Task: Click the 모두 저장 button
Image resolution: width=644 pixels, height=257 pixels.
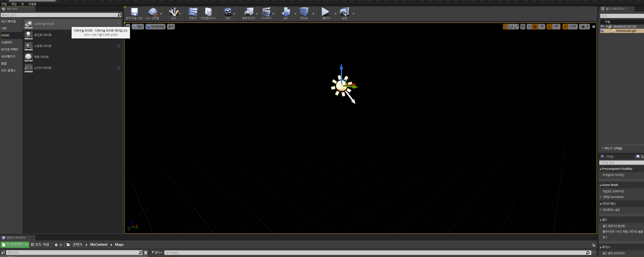Action: coord(40,245)
